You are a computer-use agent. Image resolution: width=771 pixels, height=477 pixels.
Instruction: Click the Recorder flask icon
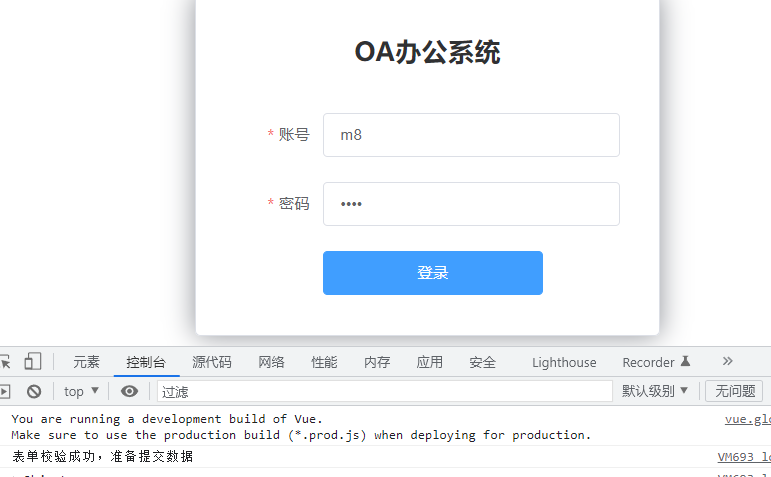(686, 361)
